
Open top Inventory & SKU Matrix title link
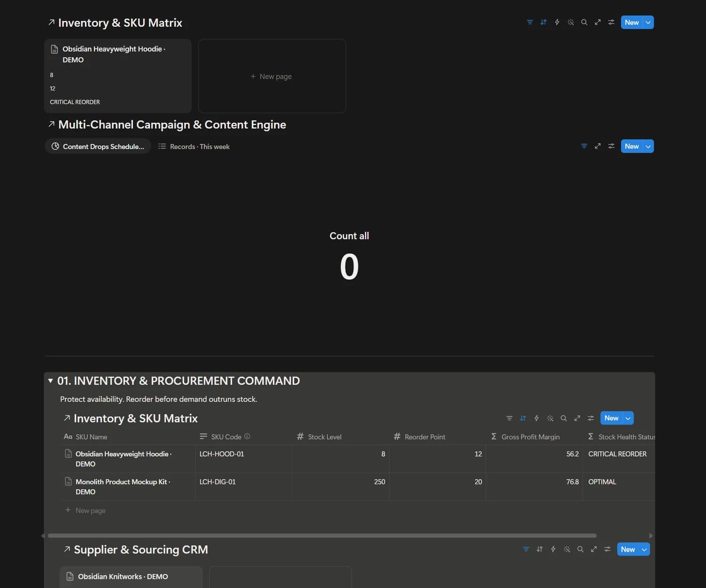120,23
